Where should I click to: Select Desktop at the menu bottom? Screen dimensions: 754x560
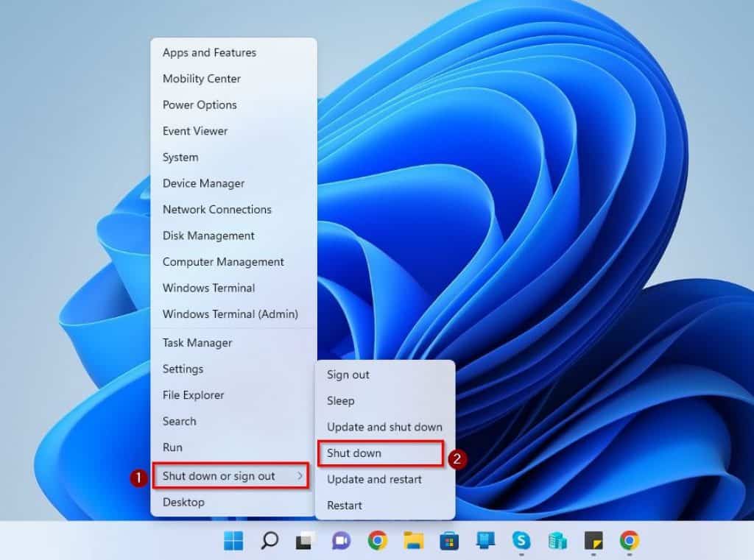[233, 503]
